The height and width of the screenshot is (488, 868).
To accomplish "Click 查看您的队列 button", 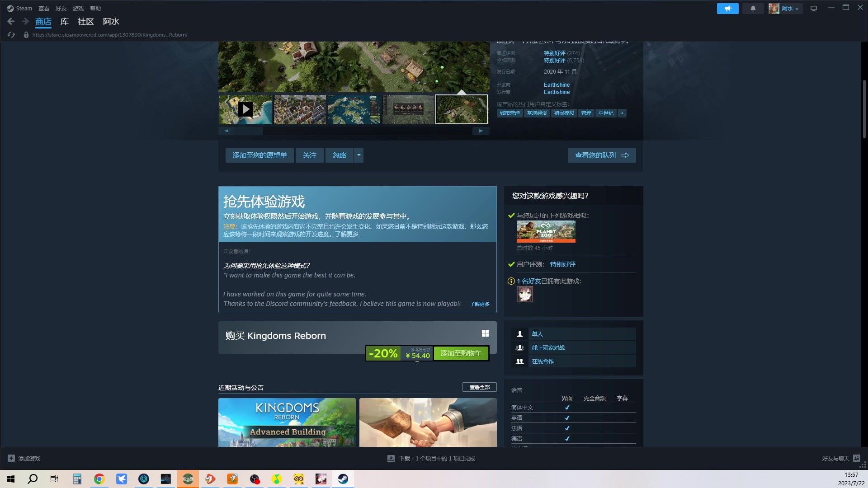I will [x=602, y=155].
